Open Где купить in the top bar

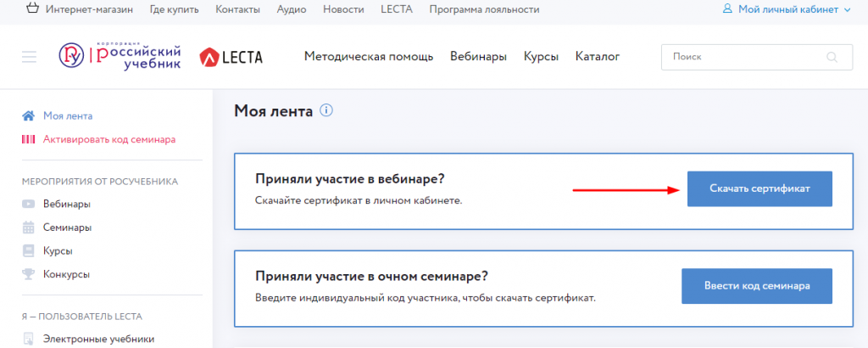pos(175,9)
